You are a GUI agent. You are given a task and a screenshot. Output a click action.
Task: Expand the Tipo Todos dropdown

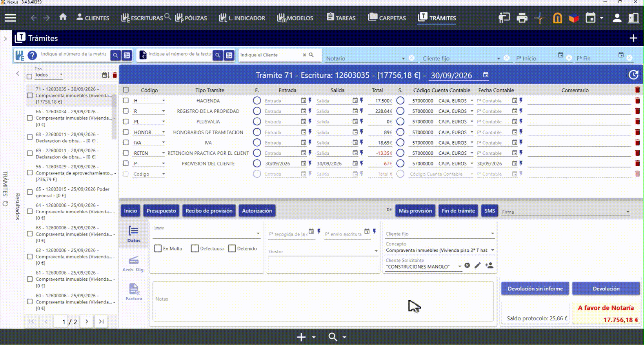[x=61, y=74]
